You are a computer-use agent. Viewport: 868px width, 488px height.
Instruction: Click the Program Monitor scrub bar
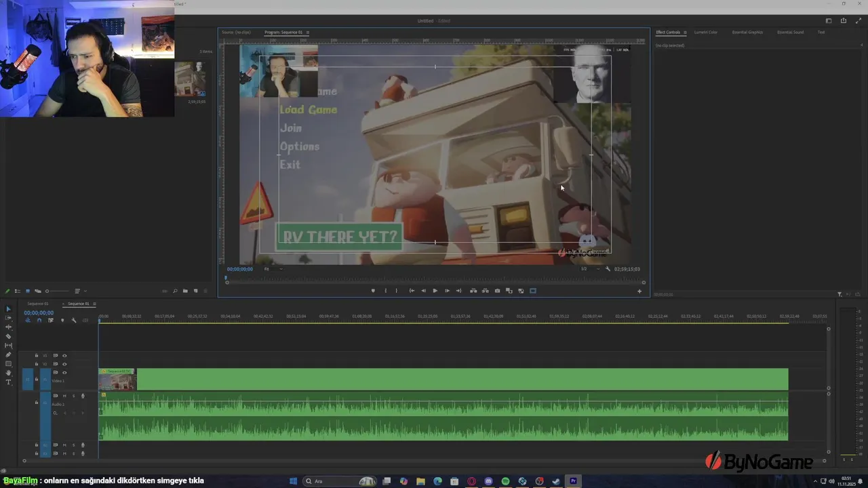coord(435,282)
